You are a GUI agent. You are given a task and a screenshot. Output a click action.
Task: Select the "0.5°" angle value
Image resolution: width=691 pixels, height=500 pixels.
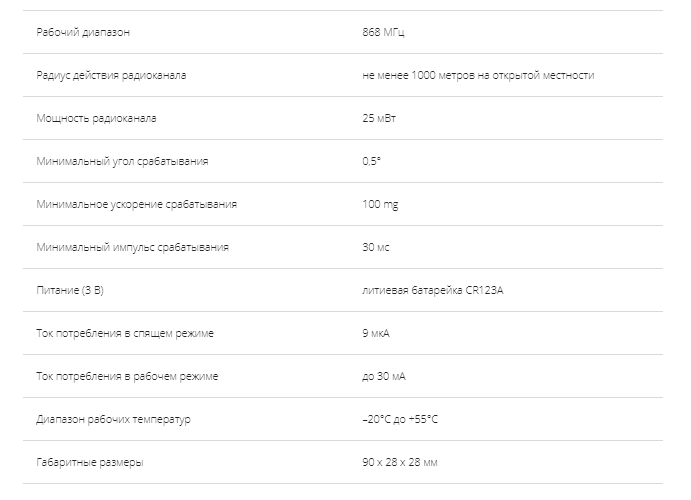click(372, 161)
